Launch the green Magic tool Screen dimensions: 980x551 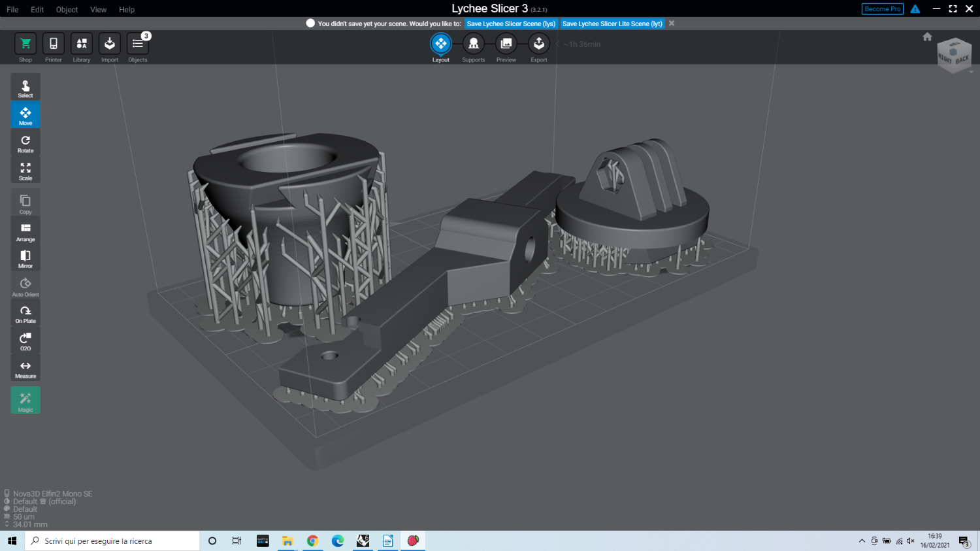pyautogui.click(x=25, y=401)
